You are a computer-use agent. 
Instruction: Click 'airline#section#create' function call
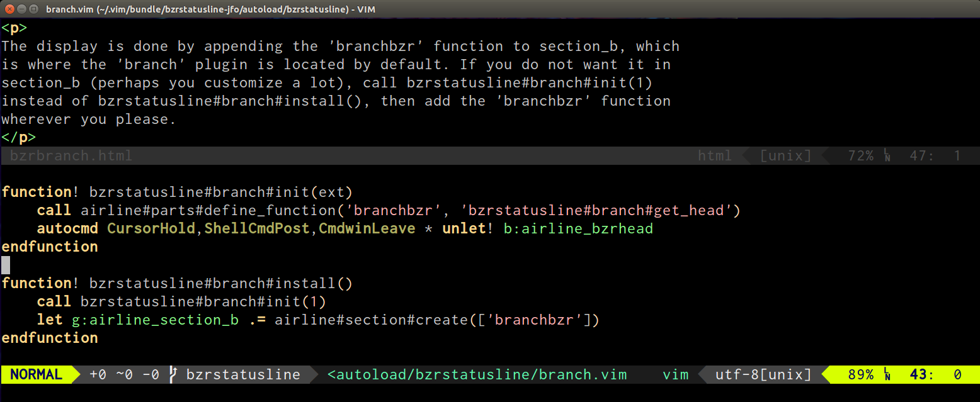coord(372,320)
